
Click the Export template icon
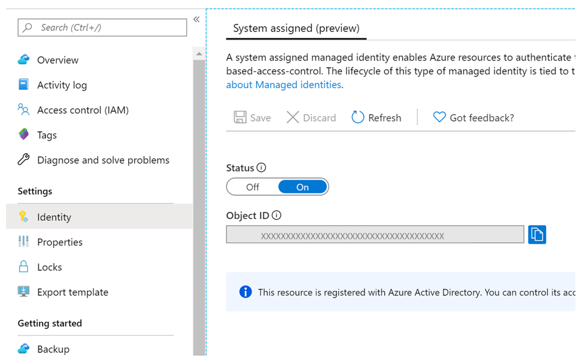(x=24, y=292)
